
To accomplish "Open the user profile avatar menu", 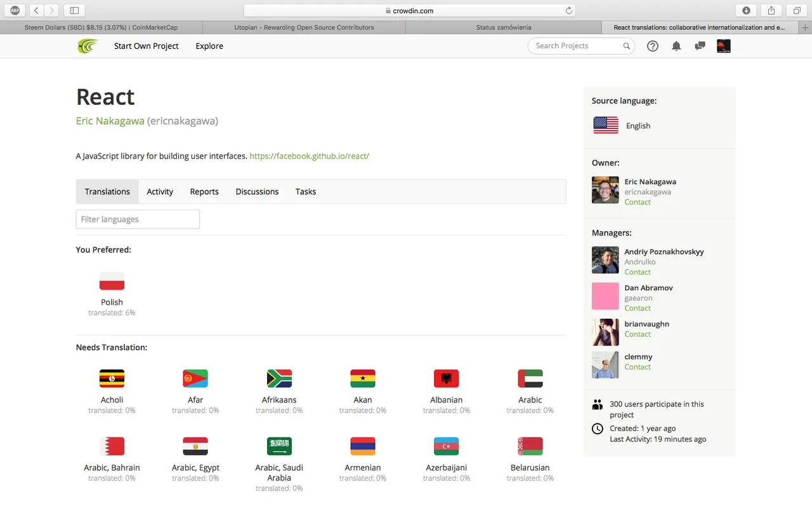I will (723, 46).
